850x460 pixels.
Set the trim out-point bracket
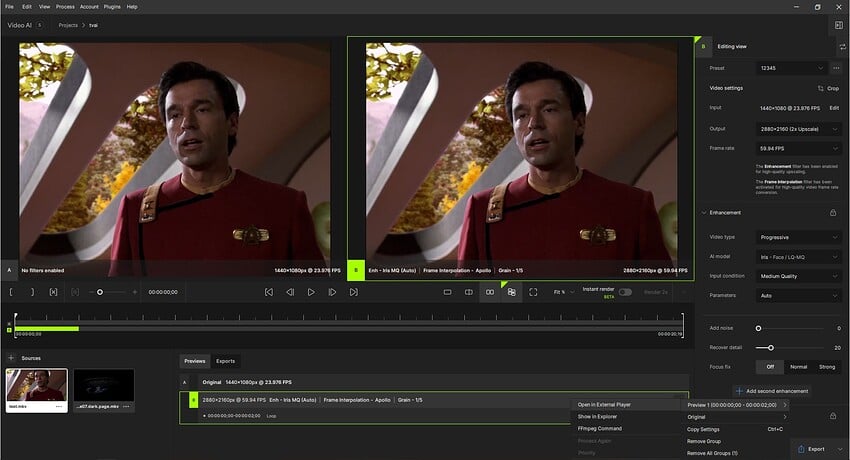pyautogui.click(x=32, y=292)
